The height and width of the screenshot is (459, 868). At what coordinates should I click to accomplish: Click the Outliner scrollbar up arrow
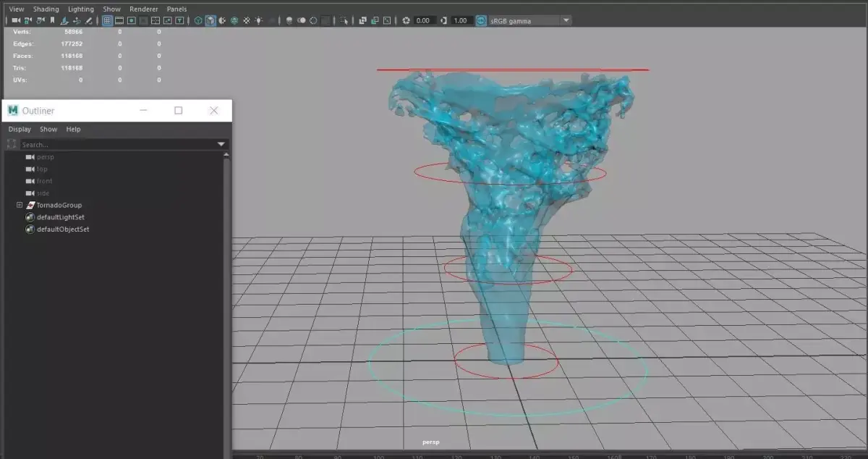click(226, 155)
